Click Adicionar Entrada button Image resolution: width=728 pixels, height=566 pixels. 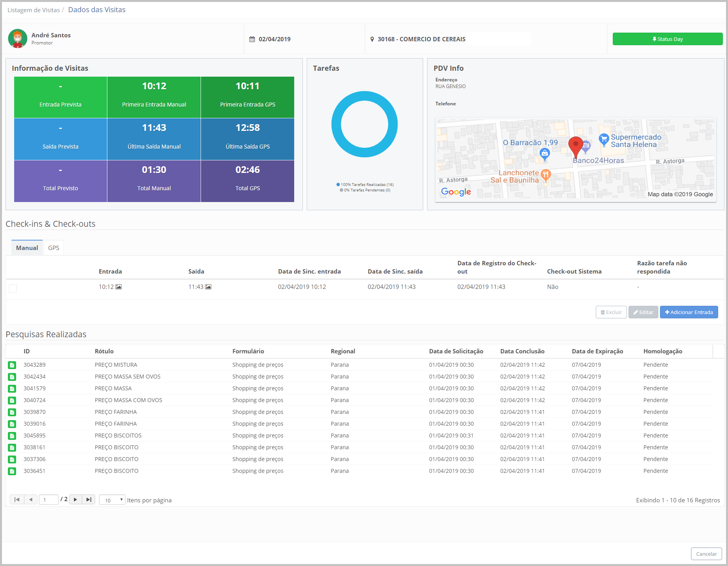(x=689, y=312)
